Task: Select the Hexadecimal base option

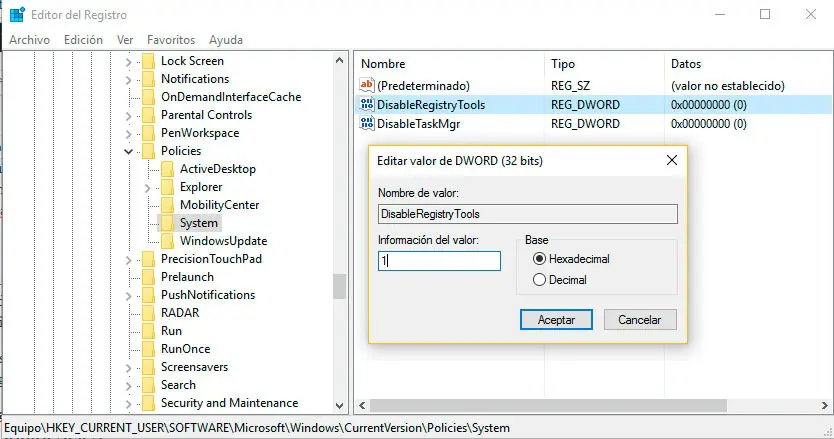Action: click(540, 259)
